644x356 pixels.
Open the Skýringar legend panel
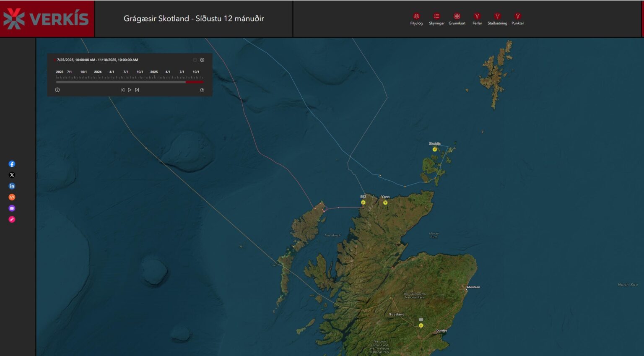(x=436, y=17)
